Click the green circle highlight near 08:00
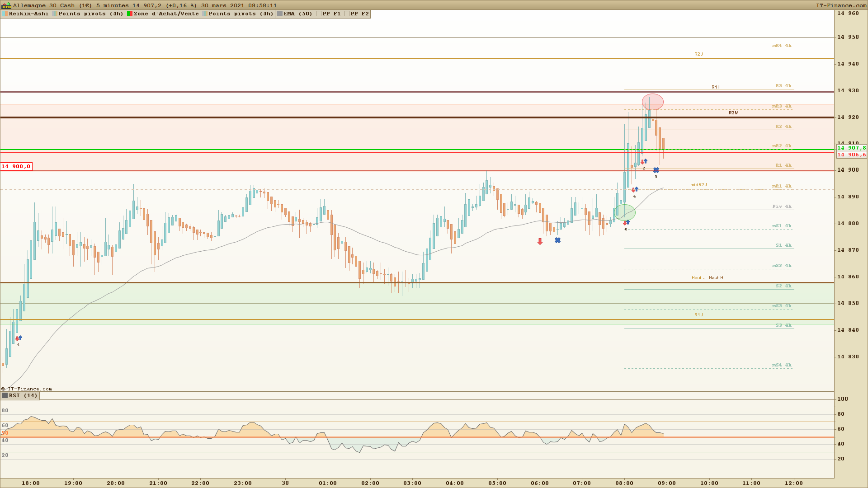The image size is (868, 488). (625, 212)
